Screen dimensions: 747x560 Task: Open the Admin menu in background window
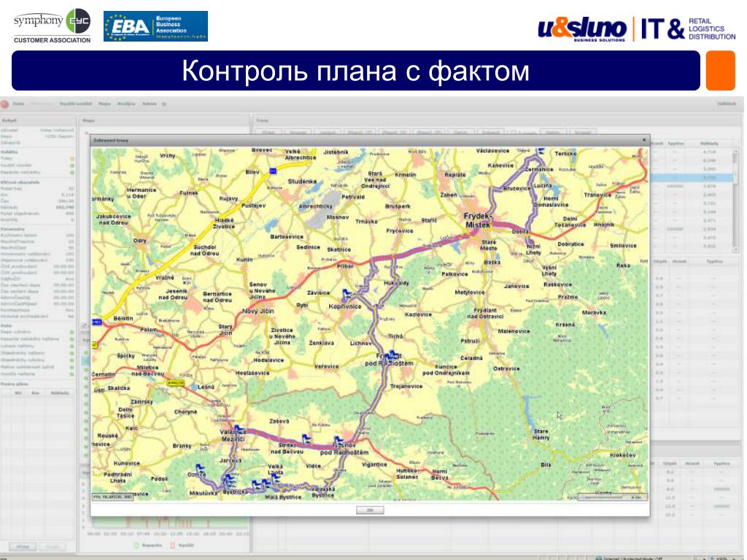(x=149, y=104)
